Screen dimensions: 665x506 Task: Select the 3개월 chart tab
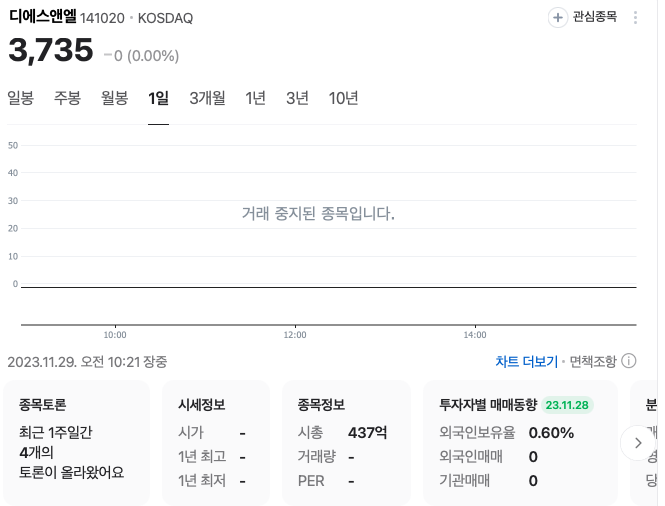click(207, 98)
